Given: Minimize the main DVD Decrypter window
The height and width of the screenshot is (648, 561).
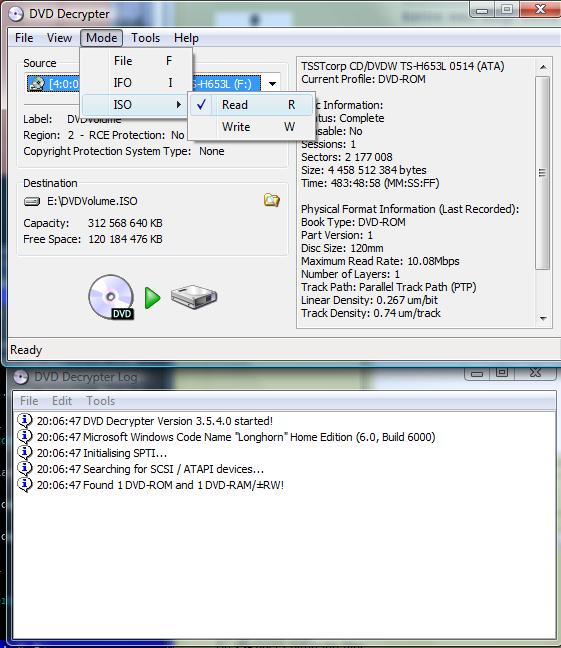Looking at the screenshot, I should coord(482,10).
